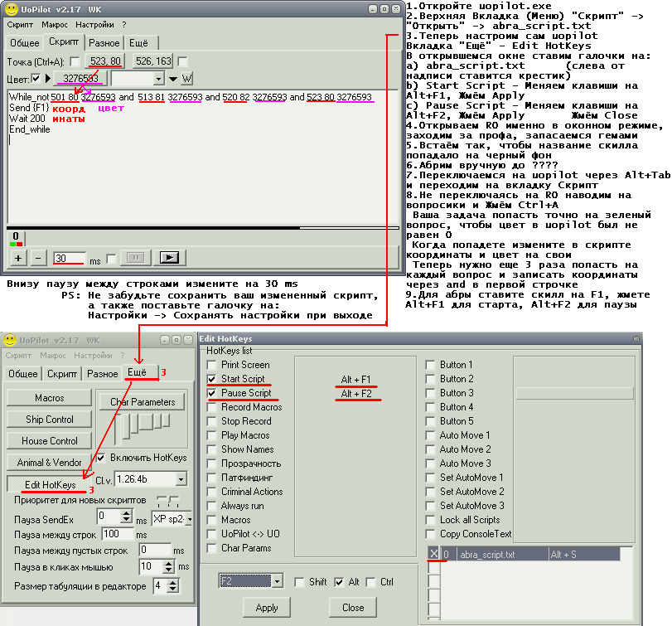
Task: Click the minus button below the script editor
Action: click(x=38, y=258)
